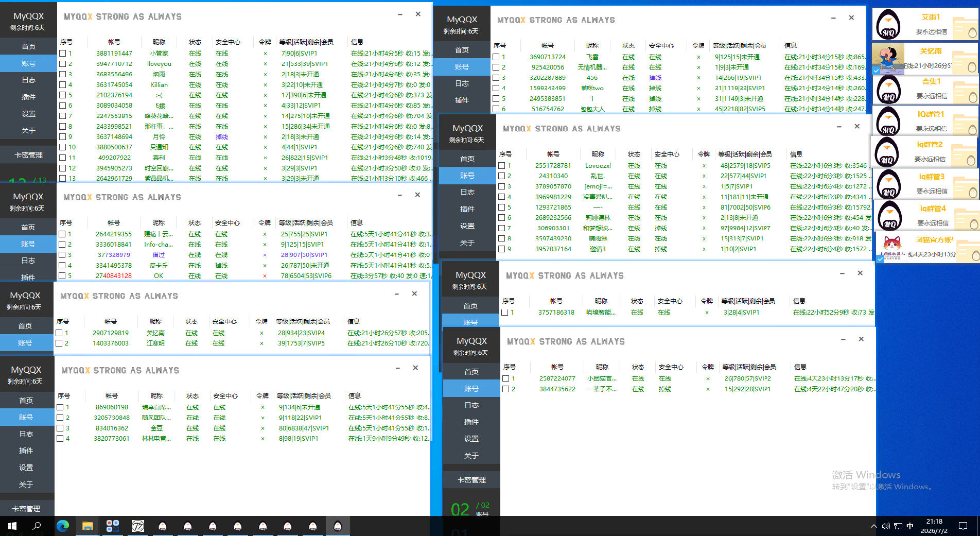Open the volume control in system tray
980x536 pixels.
[x=886, y=526]
